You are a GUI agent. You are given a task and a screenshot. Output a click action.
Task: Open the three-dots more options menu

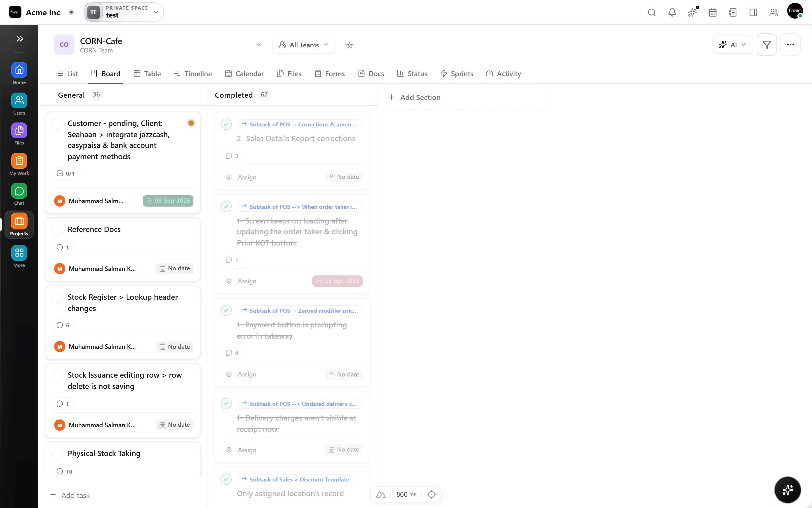pyautogui.click(x=790, y=45)
